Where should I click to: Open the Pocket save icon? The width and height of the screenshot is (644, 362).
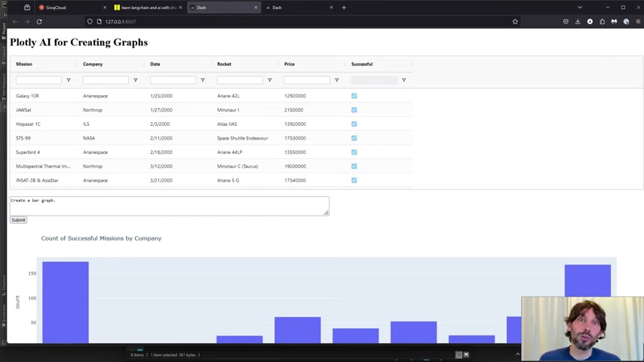point(566,22)
